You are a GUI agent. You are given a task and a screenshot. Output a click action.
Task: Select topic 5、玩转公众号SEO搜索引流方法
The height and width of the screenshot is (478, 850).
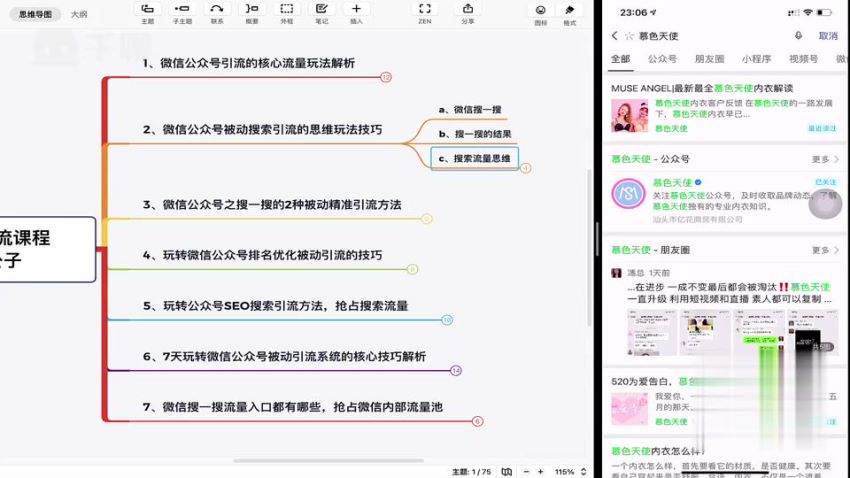[x=275, y=306]
